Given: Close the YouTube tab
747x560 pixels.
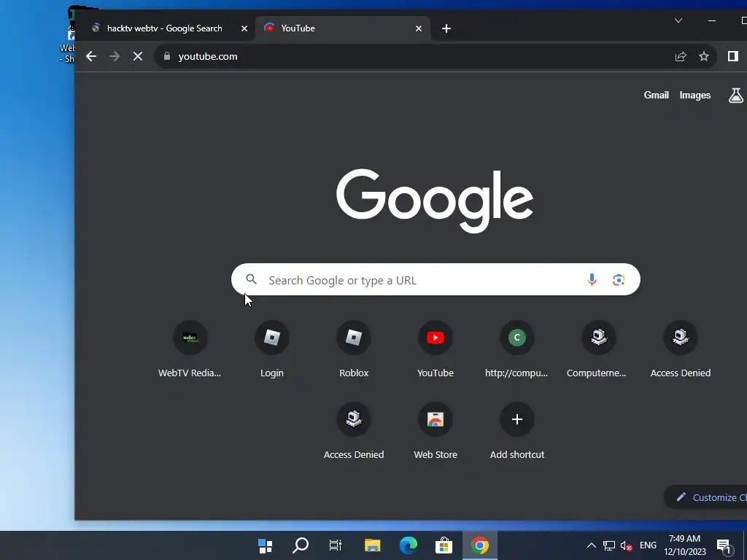Looking at the screenshot, I should (418, 28).
